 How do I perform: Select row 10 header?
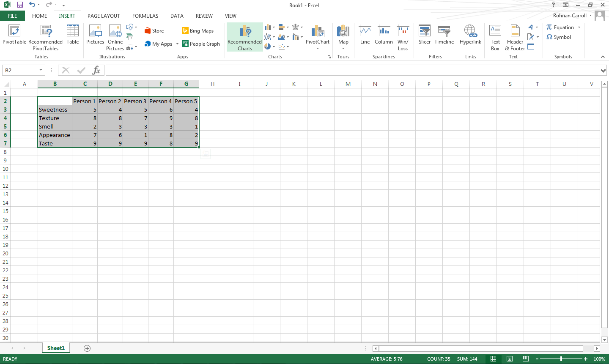pyautogui.click(x=5, y=169)
